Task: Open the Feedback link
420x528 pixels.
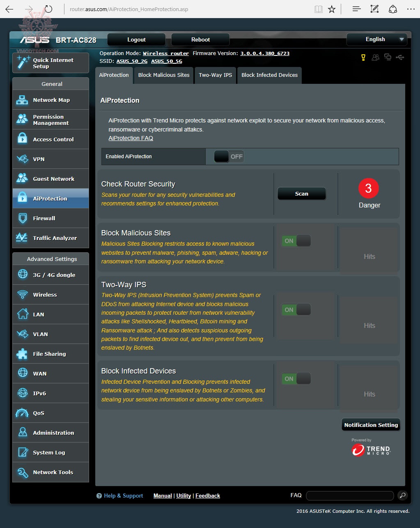Action: pyautogui.click(x=208, y=496)
